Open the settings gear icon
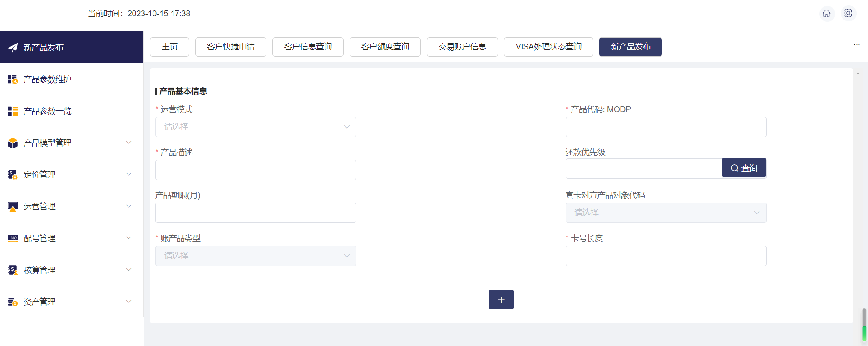The height and width of the screenshot is (346, 868). tap(848, 13)
